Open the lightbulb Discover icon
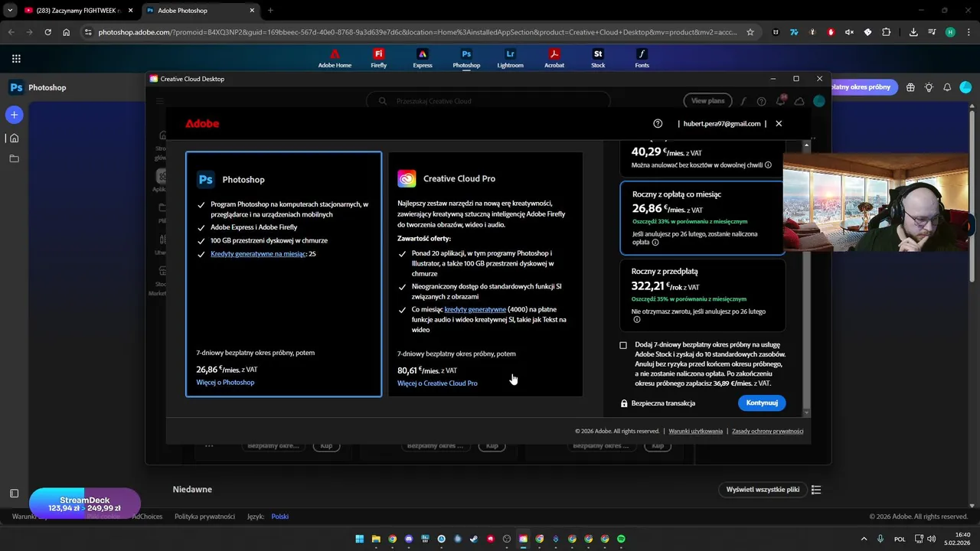 click(929, 87)
